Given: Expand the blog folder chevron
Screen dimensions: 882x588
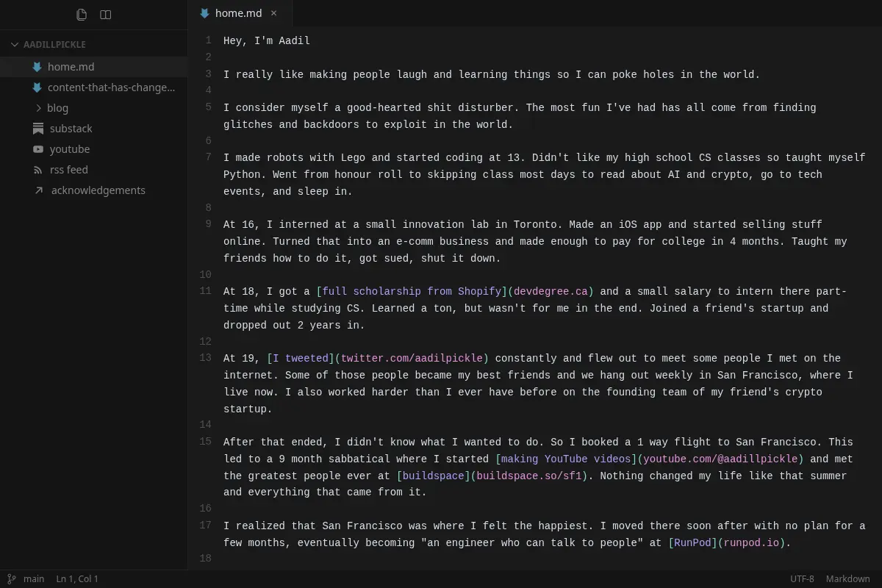Looking at the screenshot, I should 38,108.
